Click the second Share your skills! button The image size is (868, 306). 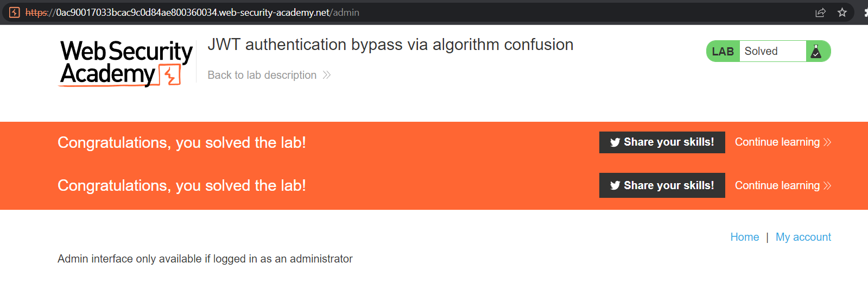[662, 185]
